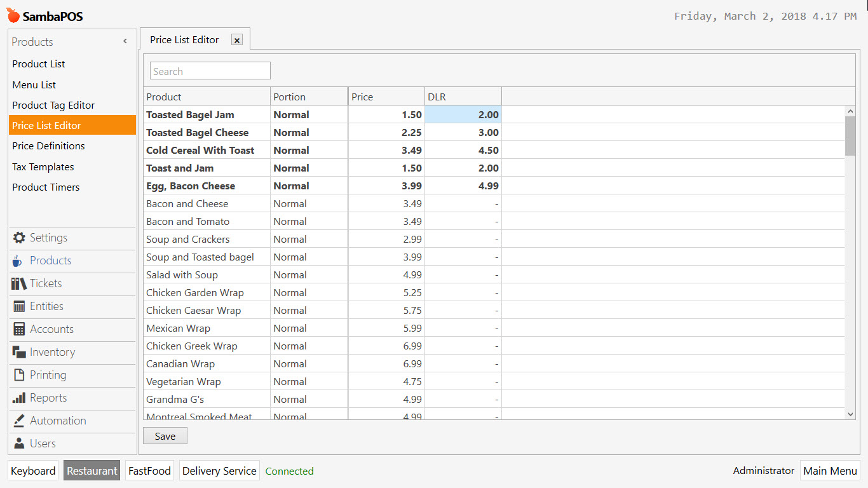Screen dimensions: 868x488
Task: Open the Accounts calculator icon
Action: 20,329
